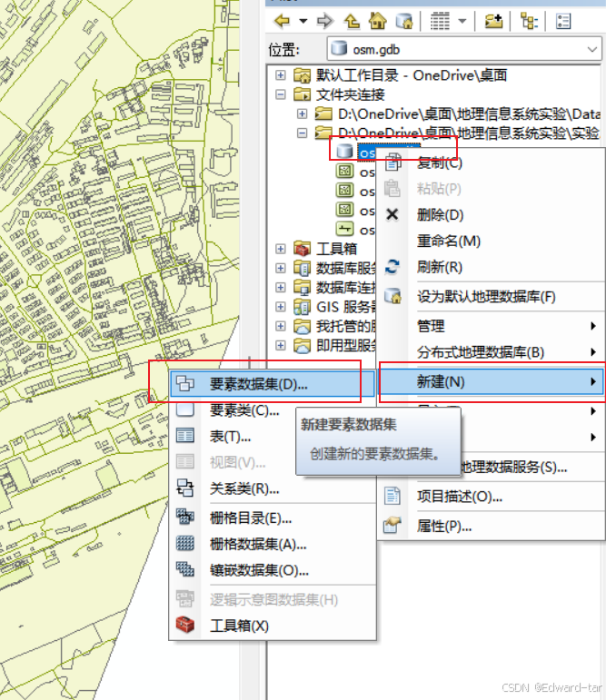Screen dimensions: 606x700
Task: Open the 分布式地理数据库(B) submenu
Action: pyautogui.click(x=491, y=352)
